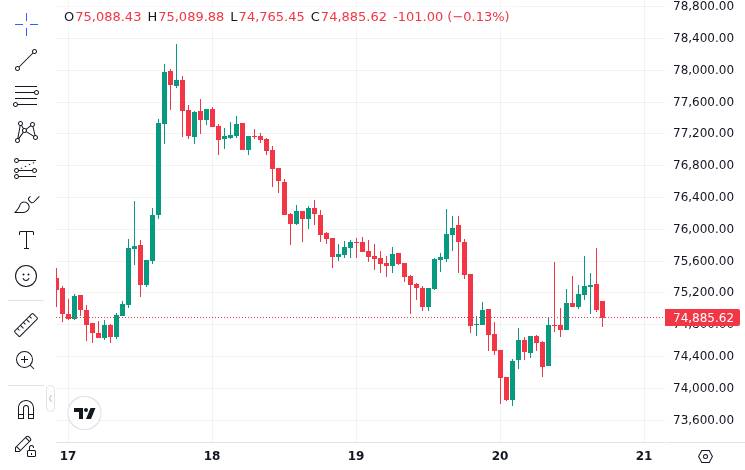Open the emoji icons tool

[x=26, y=276]
